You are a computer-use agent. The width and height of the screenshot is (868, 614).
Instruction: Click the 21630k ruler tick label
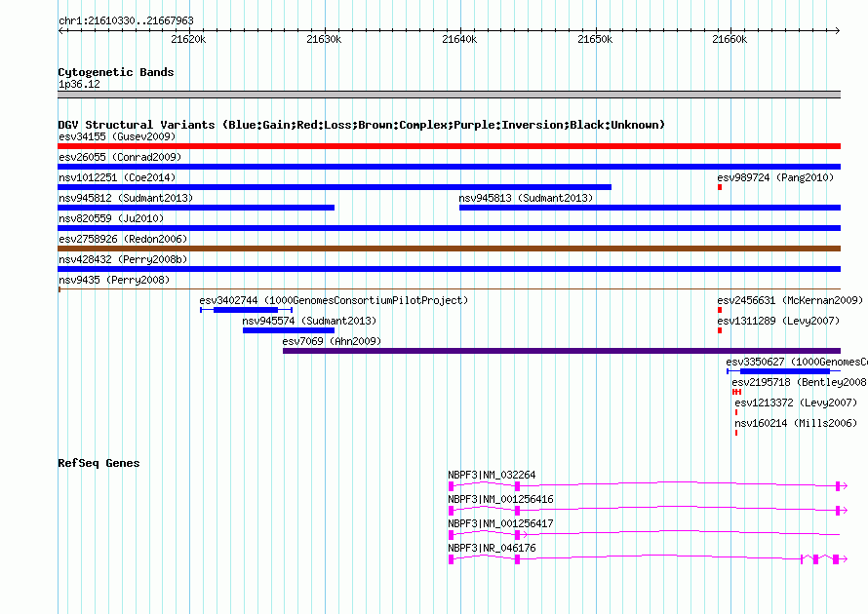(324, 39)
